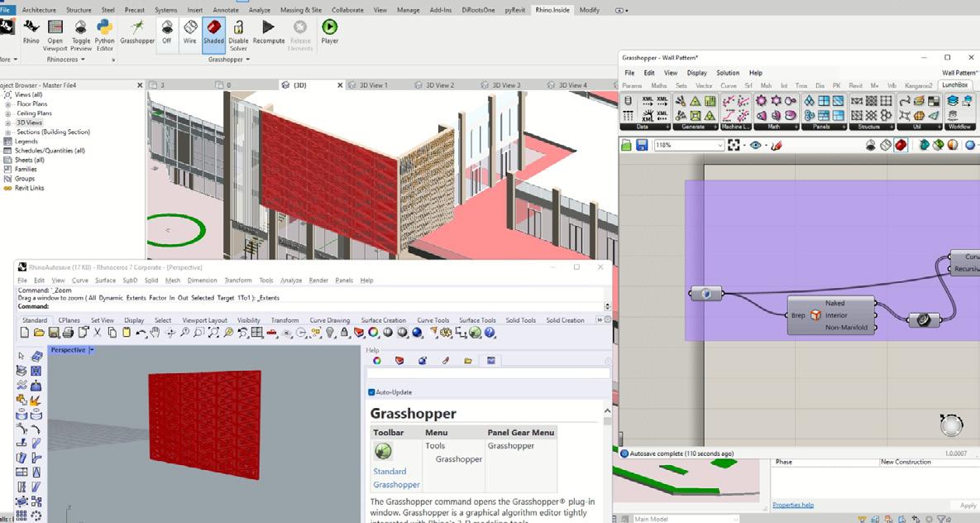Select Revit Links in Project Browser
The width and height of the screenshot is (980, 523).
point(30,188)
